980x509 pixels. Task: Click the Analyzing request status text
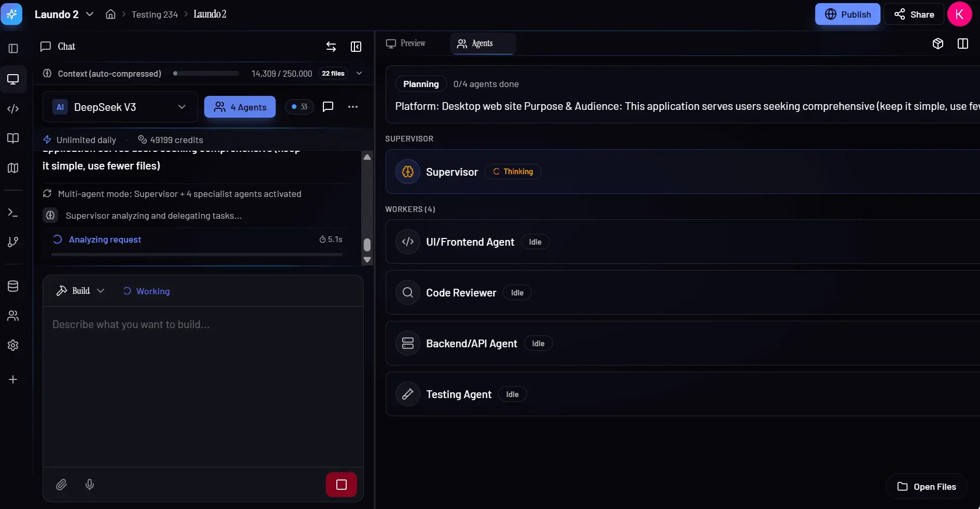(105, 239)
